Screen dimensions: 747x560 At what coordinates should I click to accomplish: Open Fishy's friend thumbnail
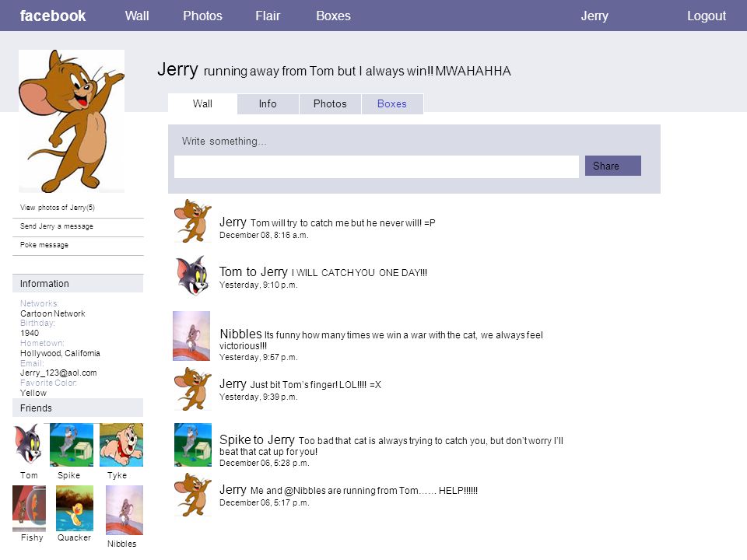pyautogui.click(x=29, y=509)
